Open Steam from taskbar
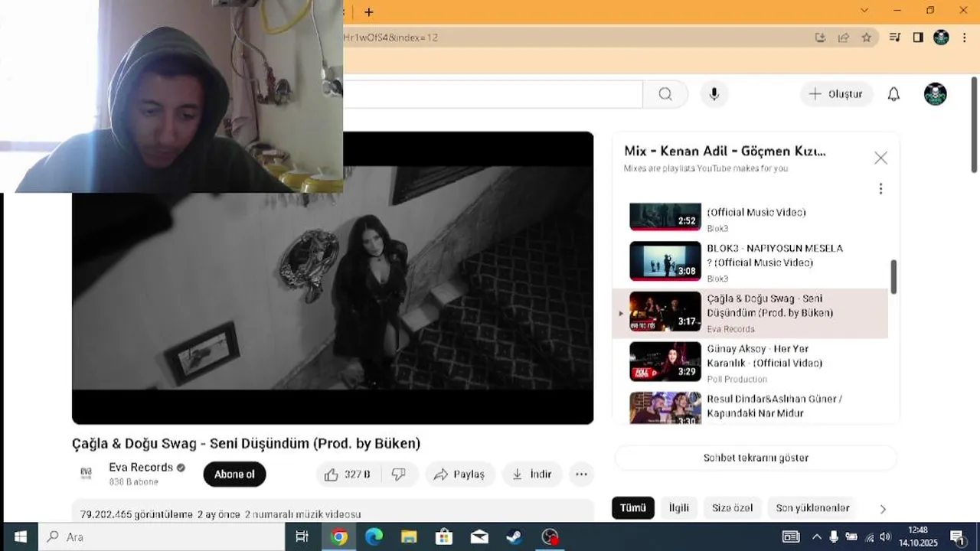This screenshot has height=551, width=980. click(x=514, y=536)
